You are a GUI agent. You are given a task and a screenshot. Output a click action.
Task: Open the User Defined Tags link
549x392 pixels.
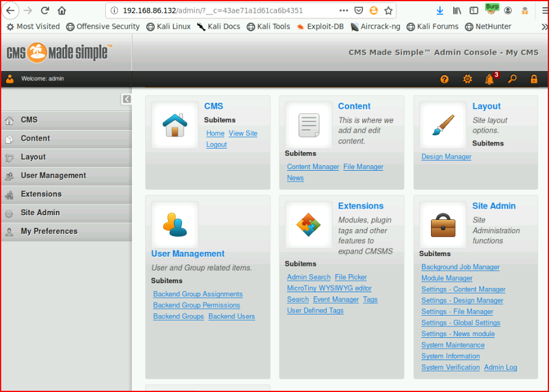pyautogui.click(x=315, y=310)
